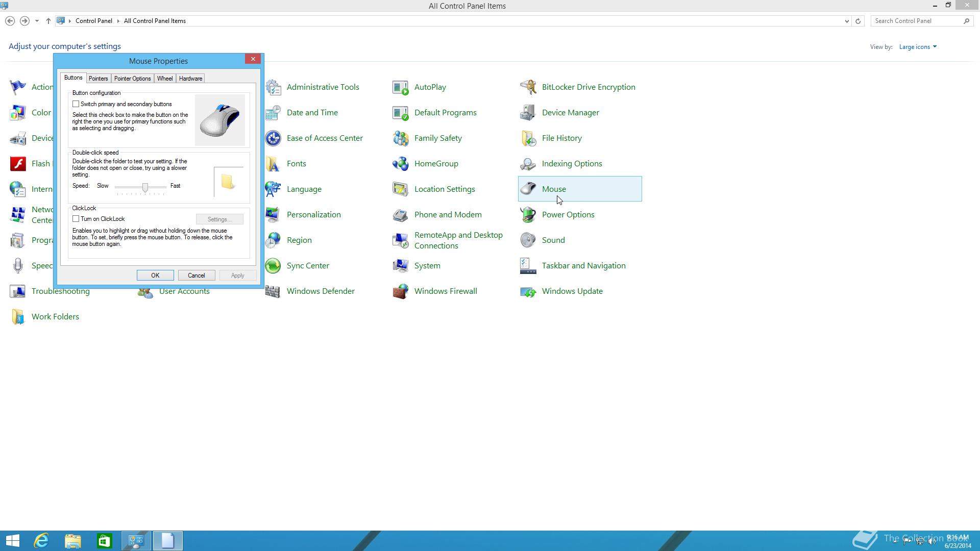The width and height of the screenshot is (980, 551).
Task: Launch Device Manager icon
Action: pos(528,113)
